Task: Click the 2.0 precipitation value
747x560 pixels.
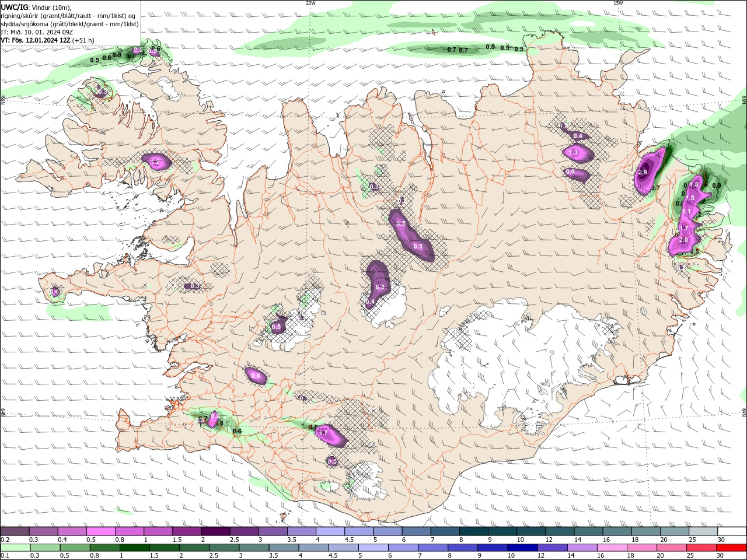Action: pos(683,240)
